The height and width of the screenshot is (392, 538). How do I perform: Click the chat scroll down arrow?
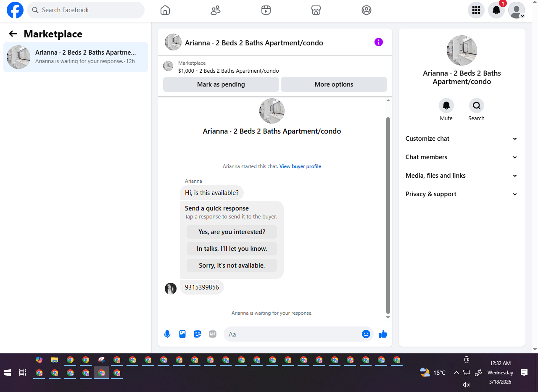pos(388,317)
